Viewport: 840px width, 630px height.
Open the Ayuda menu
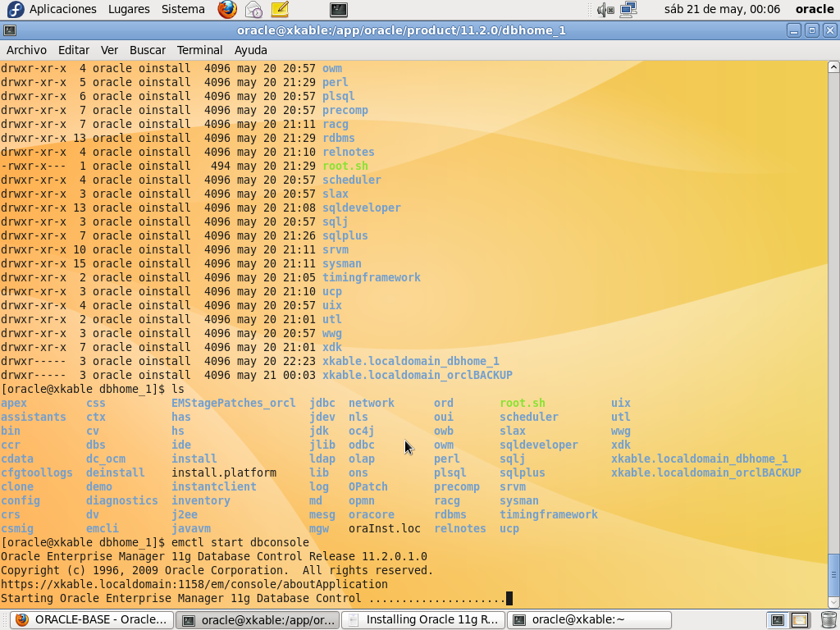pos(250,50)
